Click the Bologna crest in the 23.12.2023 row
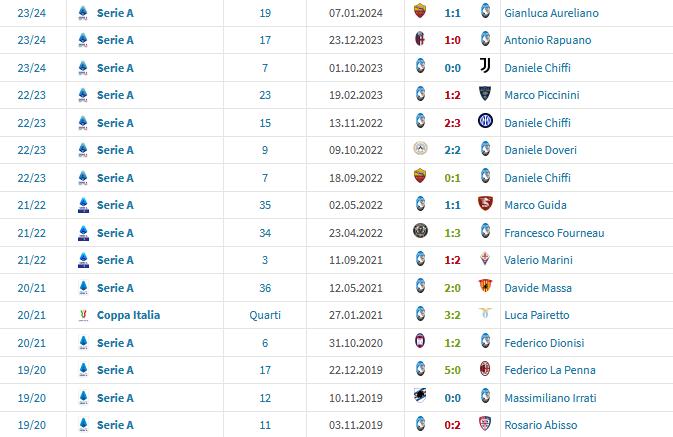 421,40
